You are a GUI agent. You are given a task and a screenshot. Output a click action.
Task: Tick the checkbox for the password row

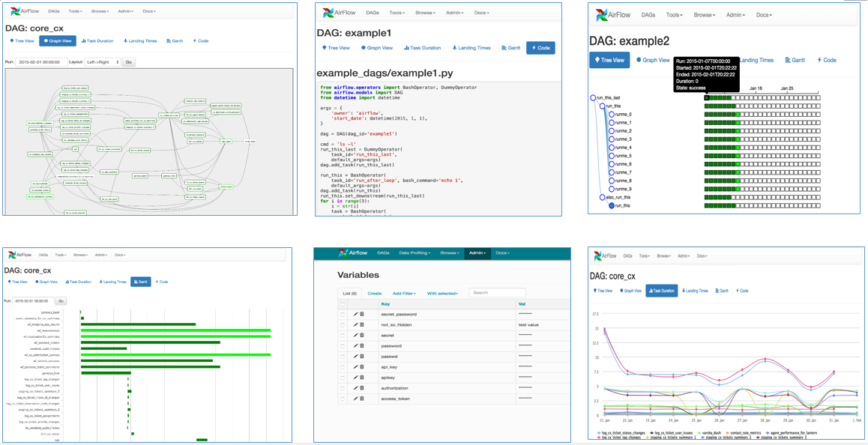pyautogui.click(x=342, y=345)
